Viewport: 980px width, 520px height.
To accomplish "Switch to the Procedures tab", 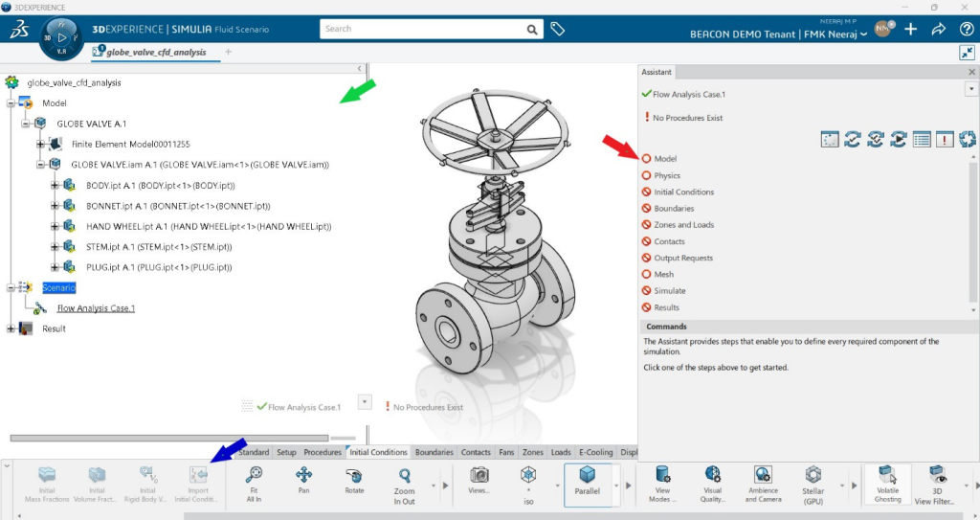I will 323,452.
